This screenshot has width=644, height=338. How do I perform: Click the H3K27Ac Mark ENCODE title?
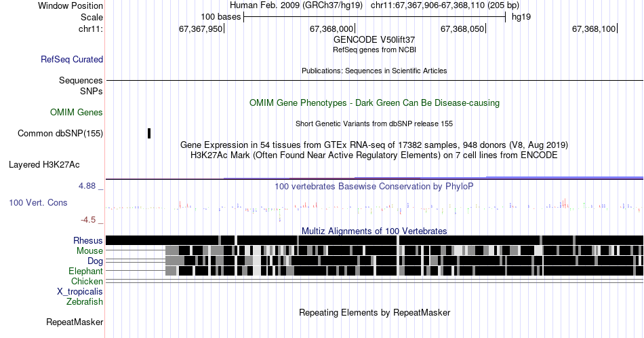pyautogui.click(x=374, y=155)
